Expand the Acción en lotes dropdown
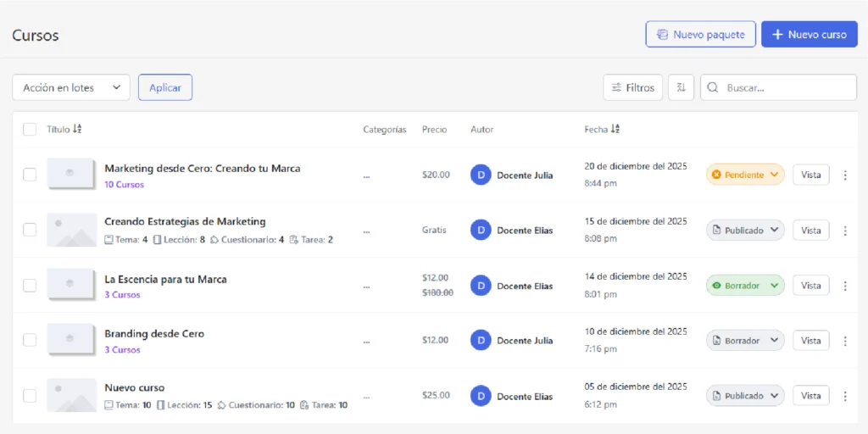Screen dimensions: 868x434 click(x=71, y=87)
